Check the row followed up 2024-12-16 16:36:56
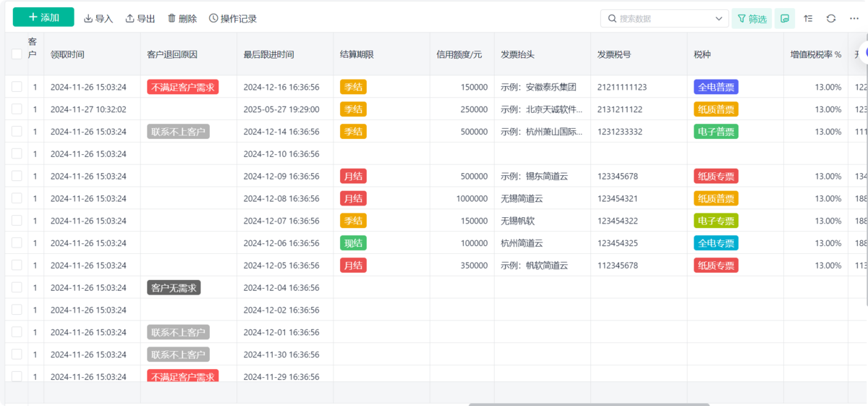 (x=17, y=87)
